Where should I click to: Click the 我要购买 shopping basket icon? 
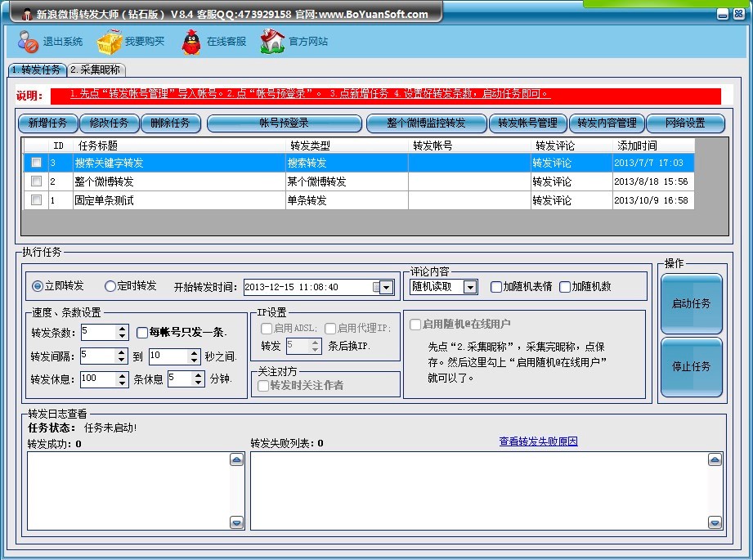click(110, 41)
